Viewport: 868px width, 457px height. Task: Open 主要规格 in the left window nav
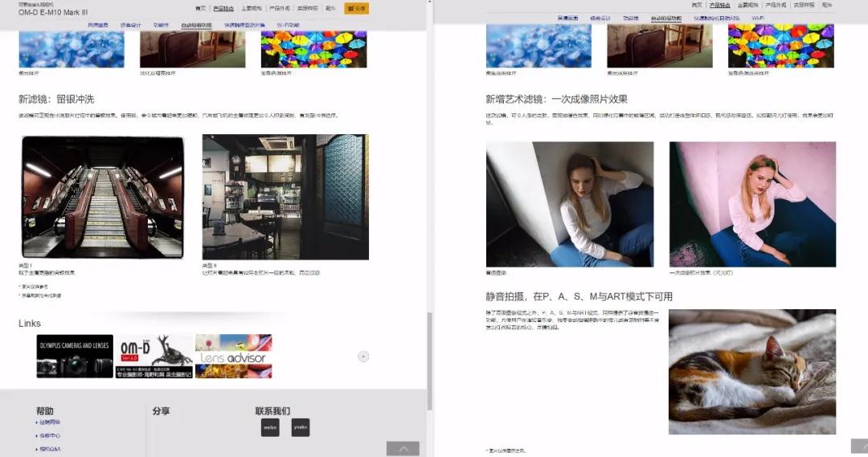click(x=252, y=8)
